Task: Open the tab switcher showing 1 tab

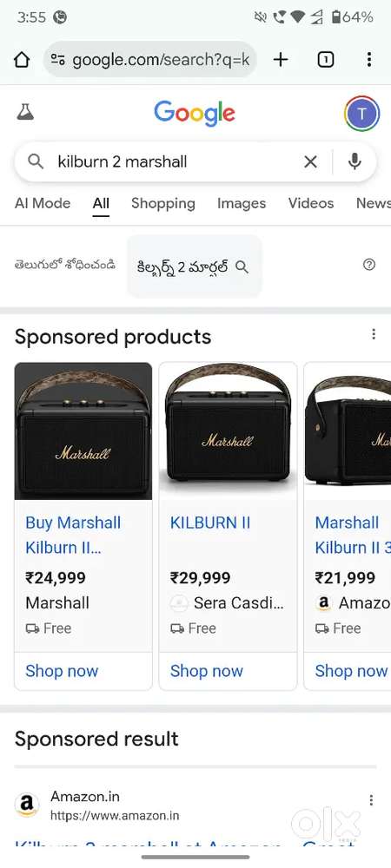Action: (x=326, y=59)
